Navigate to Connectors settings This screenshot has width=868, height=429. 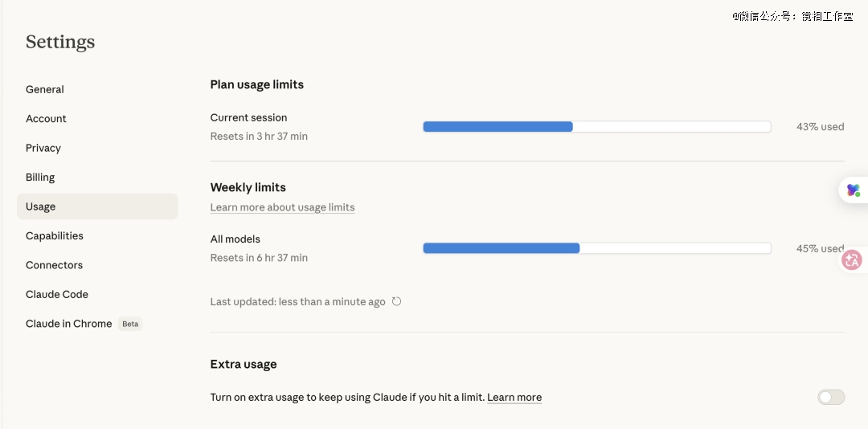coord(54,265)
